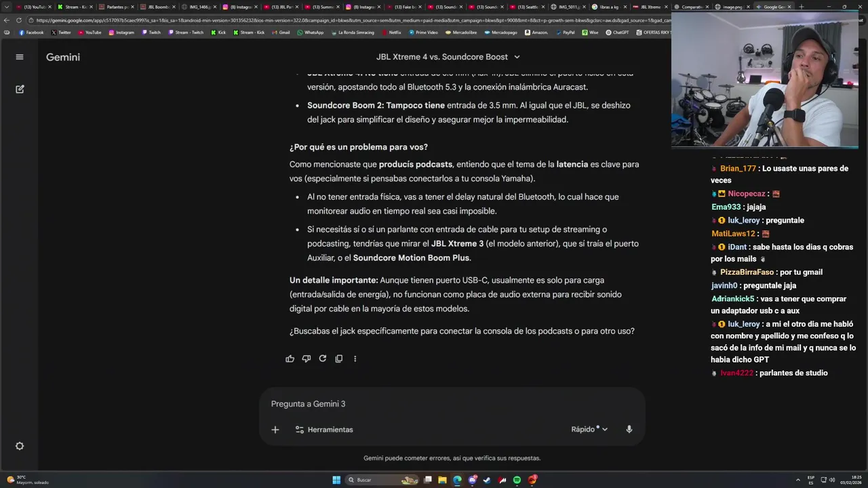Expand the Rápido model selector
Viewport: 868px width, 488px height.
pyautogui.click(x=589, y=429)
